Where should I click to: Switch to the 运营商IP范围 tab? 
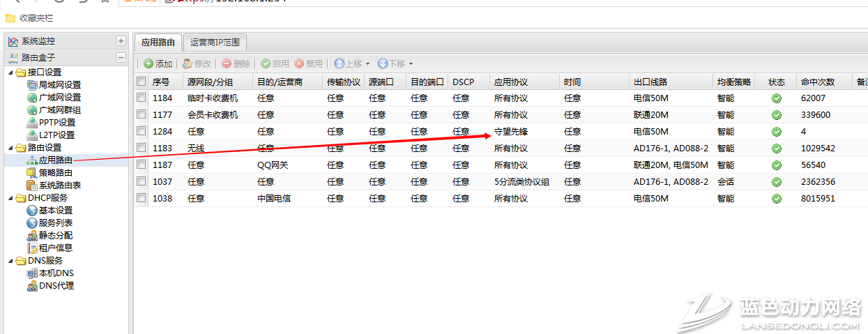(x=215, y=43)
